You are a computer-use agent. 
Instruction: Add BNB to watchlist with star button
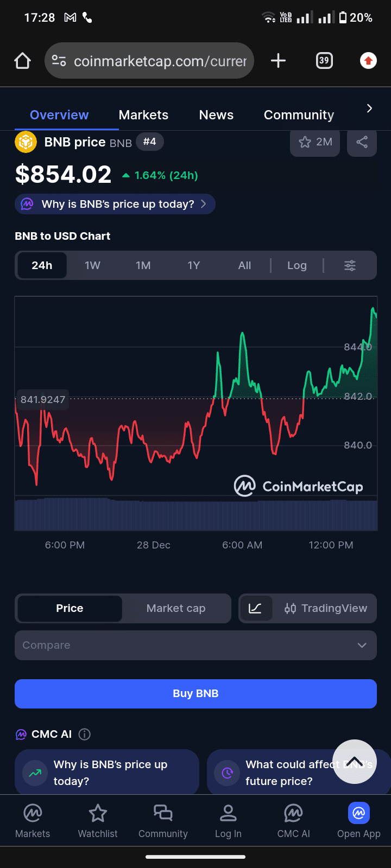coord(315,142)
